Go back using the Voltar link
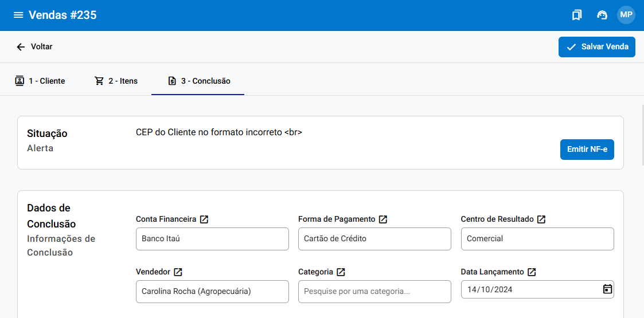 34,47
